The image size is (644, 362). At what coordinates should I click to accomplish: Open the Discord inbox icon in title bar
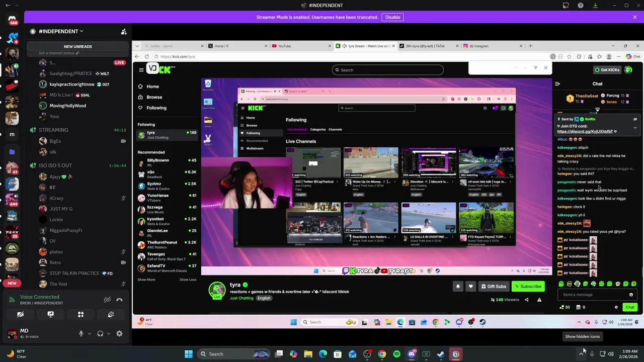click(566, 6)
